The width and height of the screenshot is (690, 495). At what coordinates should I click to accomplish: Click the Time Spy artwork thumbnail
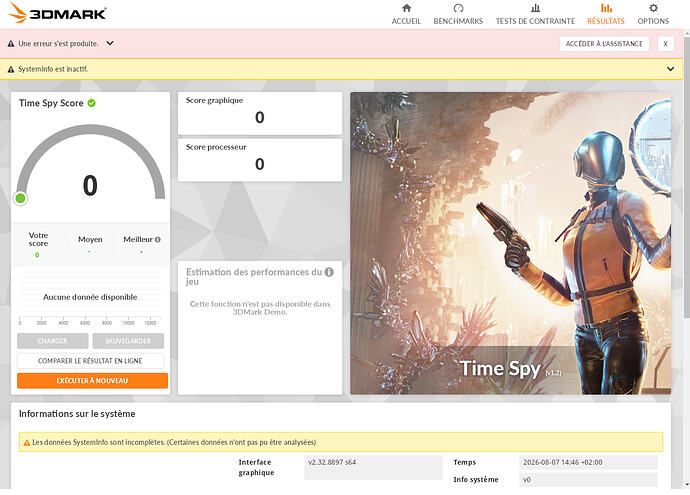click(x=510, y=243)
